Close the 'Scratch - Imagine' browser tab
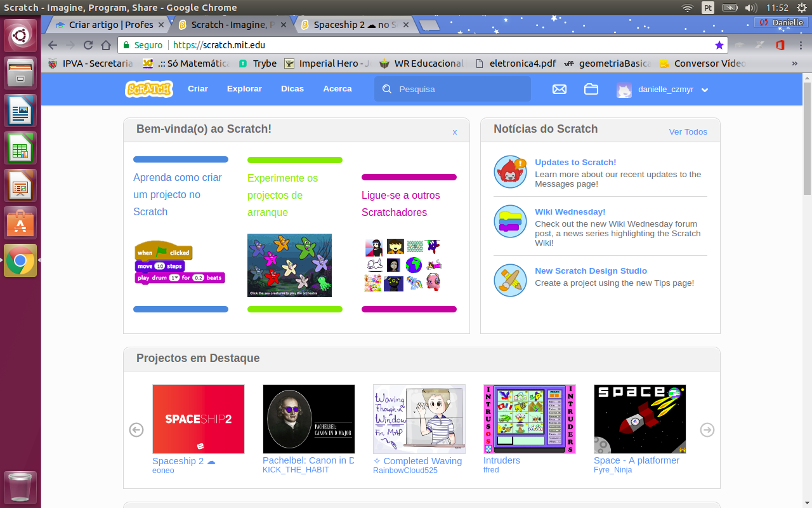This screenshot has width=812, height=508. pyautogui.click(x=283, y=25)
